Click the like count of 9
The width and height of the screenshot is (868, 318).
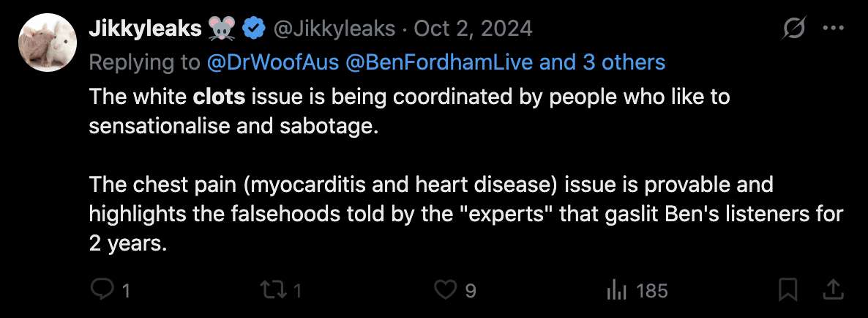(x=471, y=291)
